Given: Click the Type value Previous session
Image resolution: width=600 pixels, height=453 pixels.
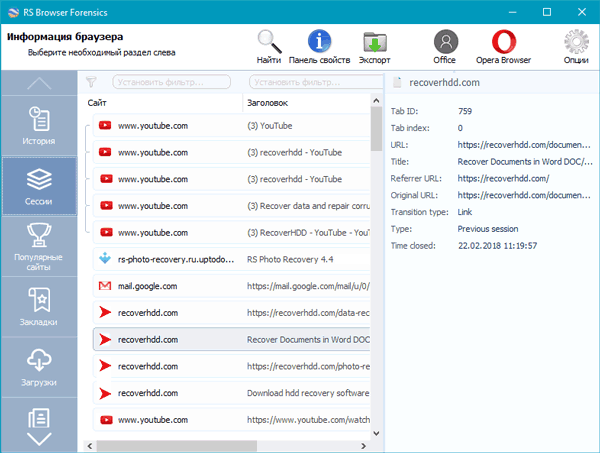Looking at the screenshot, I should pyautogui.click(x=488, y=229).
